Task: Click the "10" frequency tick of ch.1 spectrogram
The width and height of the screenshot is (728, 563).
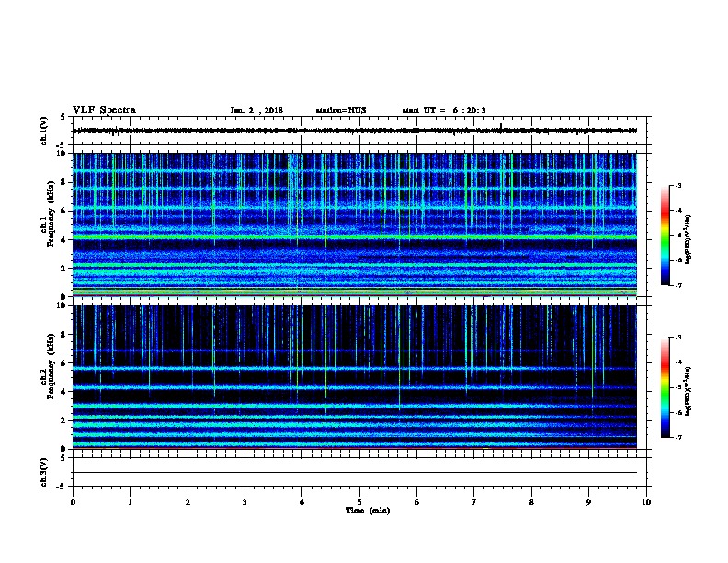Action: pos(63,154)
